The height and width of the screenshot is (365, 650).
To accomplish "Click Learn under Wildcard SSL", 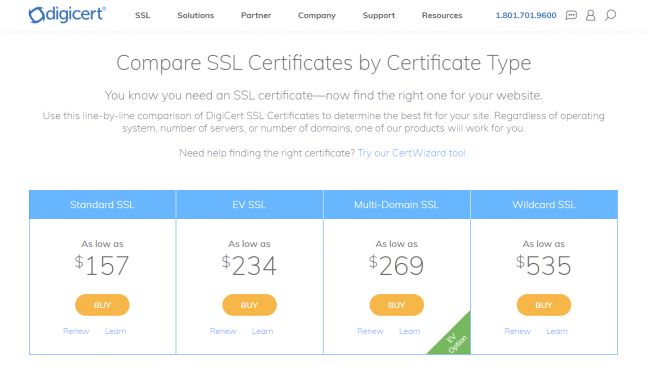I will 557,331.
